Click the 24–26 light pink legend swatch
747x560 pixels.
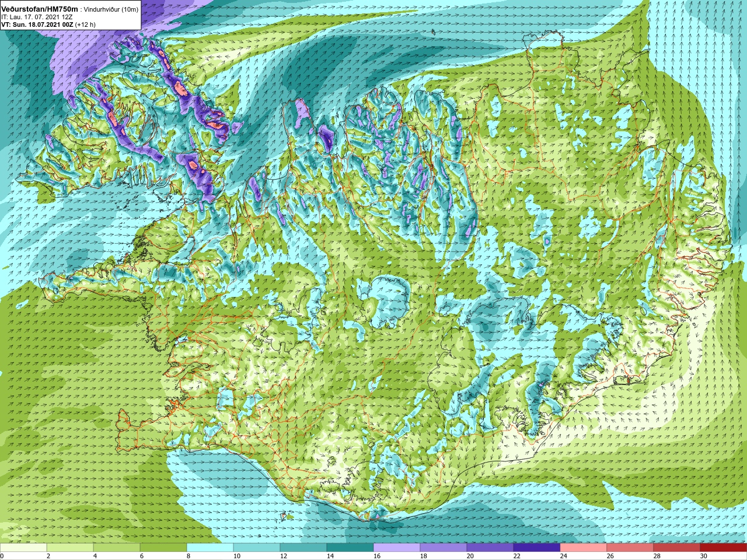[584, 547]
